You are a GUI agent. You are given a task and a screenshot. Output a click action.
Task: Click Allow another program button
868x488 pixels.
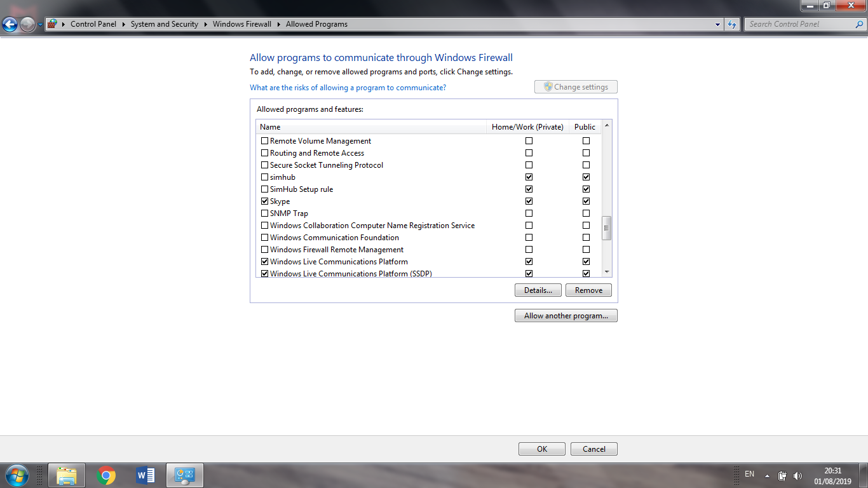[x=566, y=316]
